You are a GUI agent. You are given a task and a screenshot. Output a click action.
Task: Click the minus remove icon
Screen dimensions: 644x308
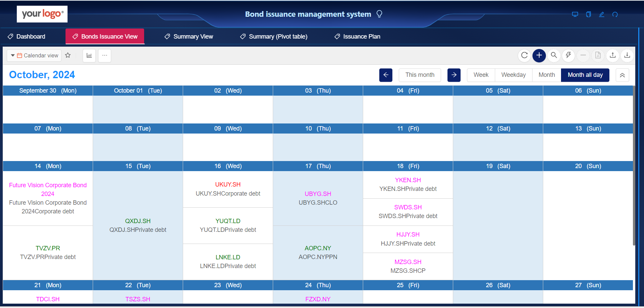point(583,55)
